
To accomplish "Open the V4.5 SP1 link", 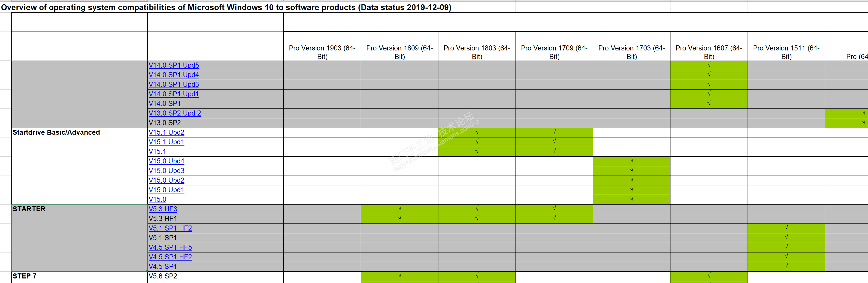I will coord(163,267).
